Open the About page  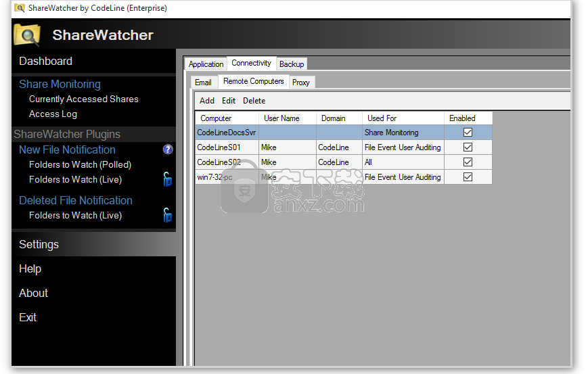click(x=33, y=293)
